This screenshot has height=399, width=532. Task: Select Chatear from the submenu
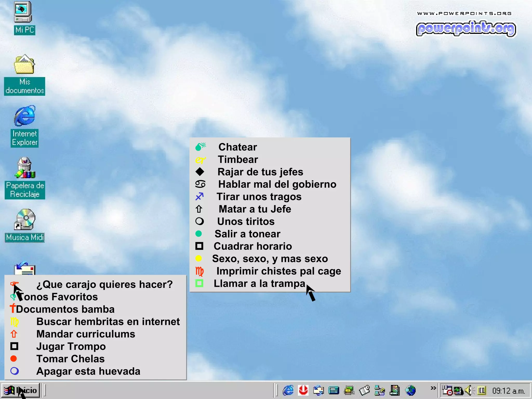237,147
